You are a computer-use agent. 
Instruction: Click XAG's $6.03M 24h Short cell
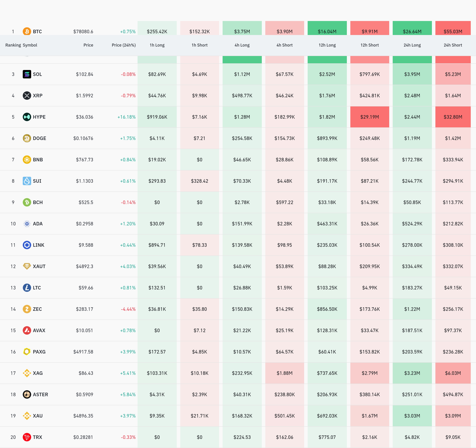[453, 373]
